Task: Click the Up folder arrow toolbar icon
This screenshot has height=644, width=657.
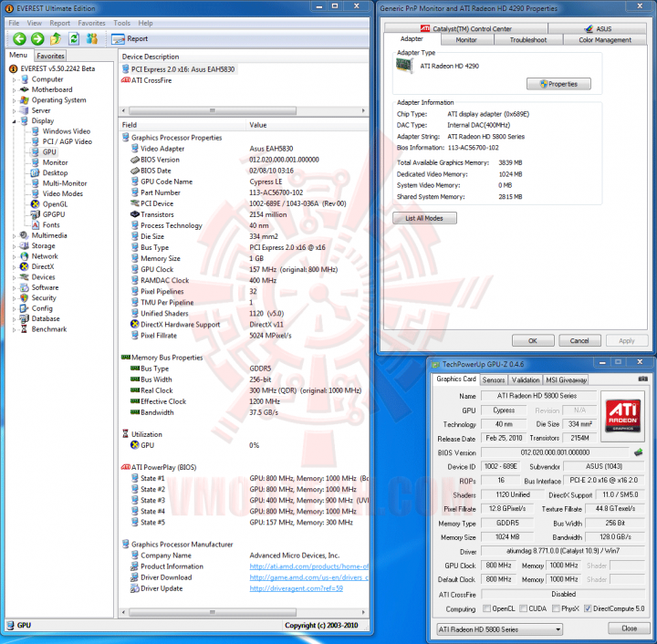Action: tap(56, 39)
